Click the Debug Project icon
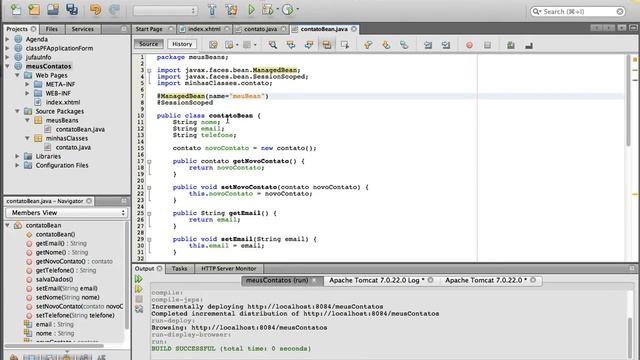Viewport: 640px width, 360px height. point(268,9)
